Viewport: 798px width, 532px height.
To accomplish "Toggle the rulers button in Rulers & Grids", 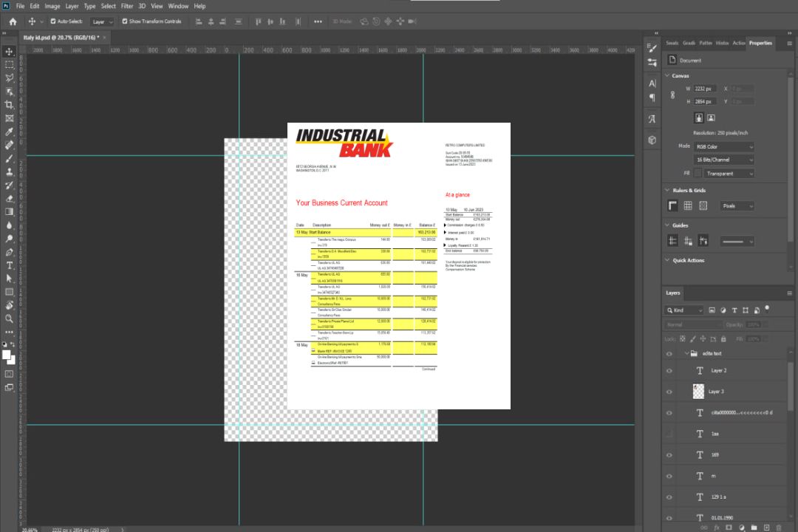I will (673, 205).
